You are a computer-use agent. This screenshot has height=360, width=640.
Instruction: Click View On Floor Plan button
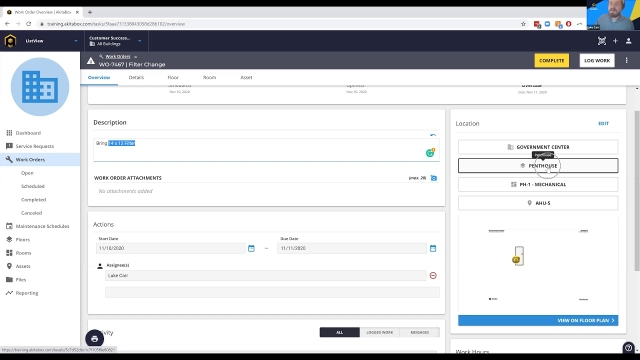(x=538, y=320)
